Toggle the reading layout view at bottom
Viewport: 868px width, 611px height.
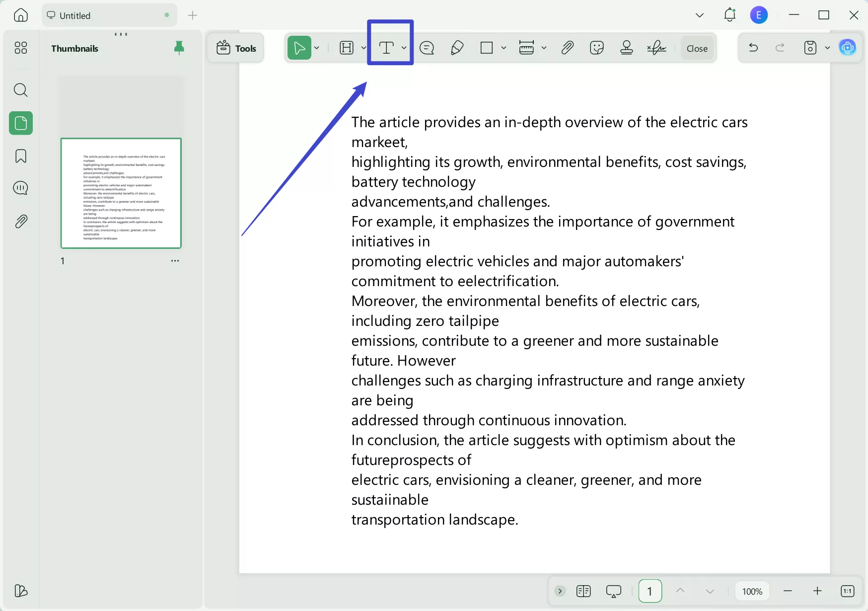pos(583,591)
